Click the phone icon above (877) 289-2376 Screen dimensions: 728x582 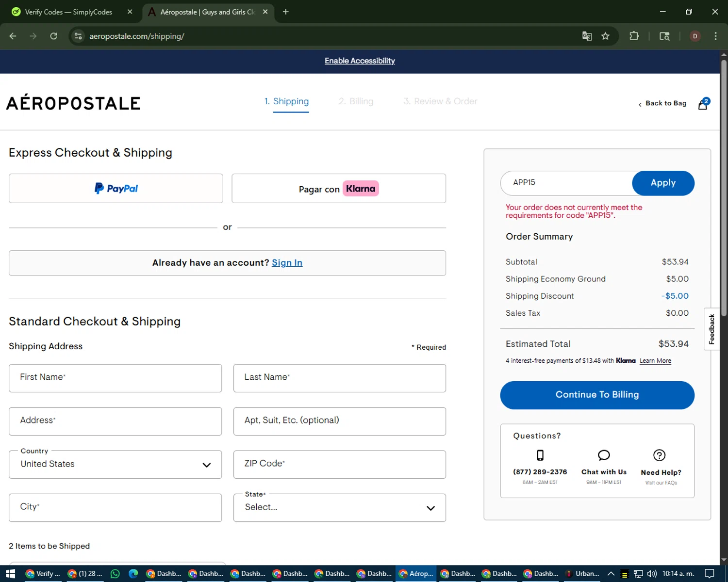pyautogui.click(x=540, y=455)
